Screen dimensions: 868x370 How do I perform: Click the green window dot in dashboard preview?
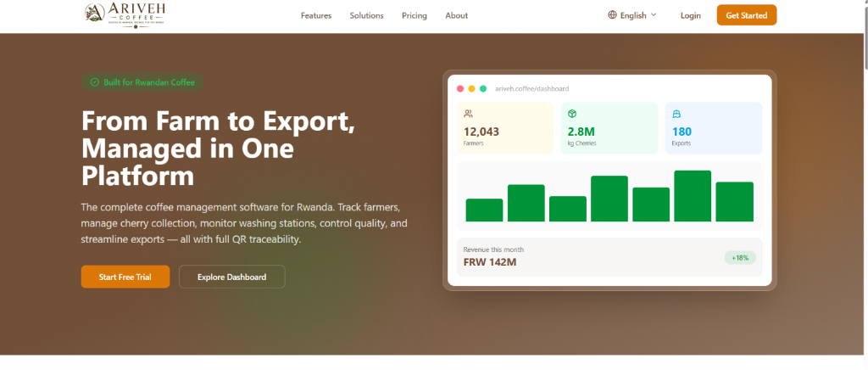483,88
